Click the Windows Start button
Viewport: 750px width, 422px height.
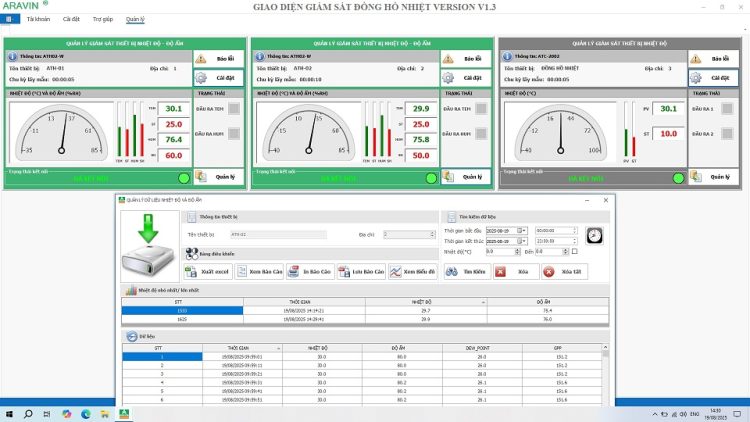9,413
